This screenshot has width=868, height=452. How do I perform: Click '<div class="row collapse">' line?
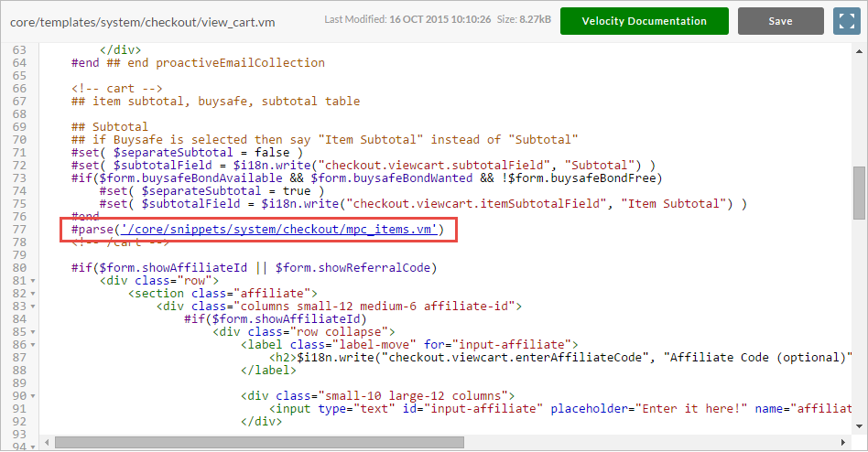pyautogui.click(x=304, y=332)
